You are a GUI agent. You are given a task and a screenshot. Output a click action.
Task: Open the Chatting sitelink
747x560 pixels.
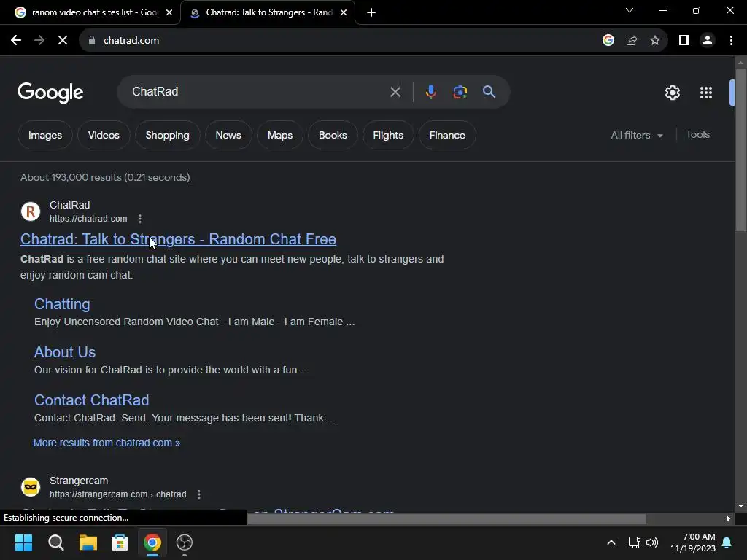point(62,304)
